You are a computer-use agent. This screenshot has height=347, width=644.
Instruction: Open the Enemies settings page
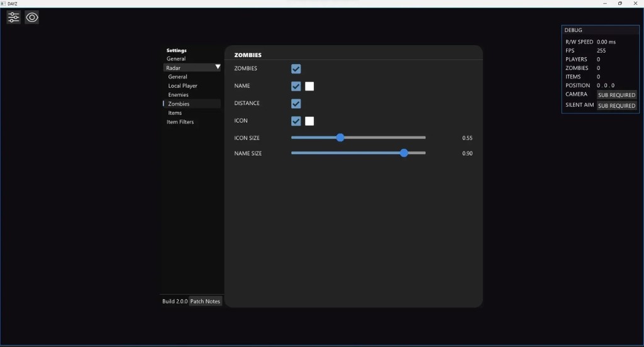(178, 95)
